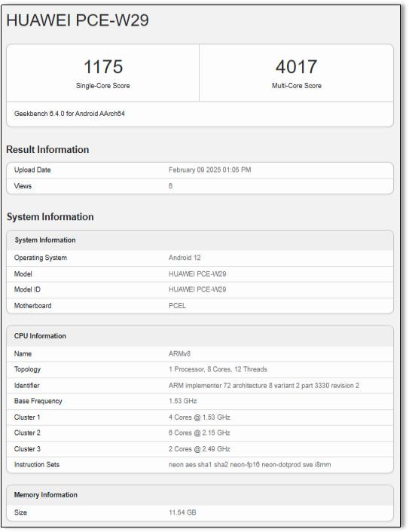This screenshot has height=532, width=409.
Task: Click the HUAWEI PCE-W29 page title
Action: (78, 20)
